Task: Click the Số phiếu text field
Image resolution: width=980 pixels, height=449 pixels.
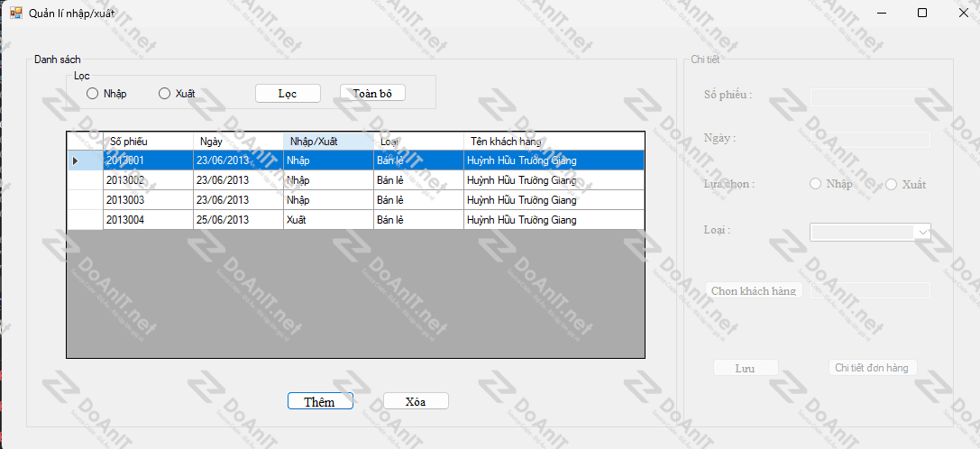Action: tap(870, 97)
